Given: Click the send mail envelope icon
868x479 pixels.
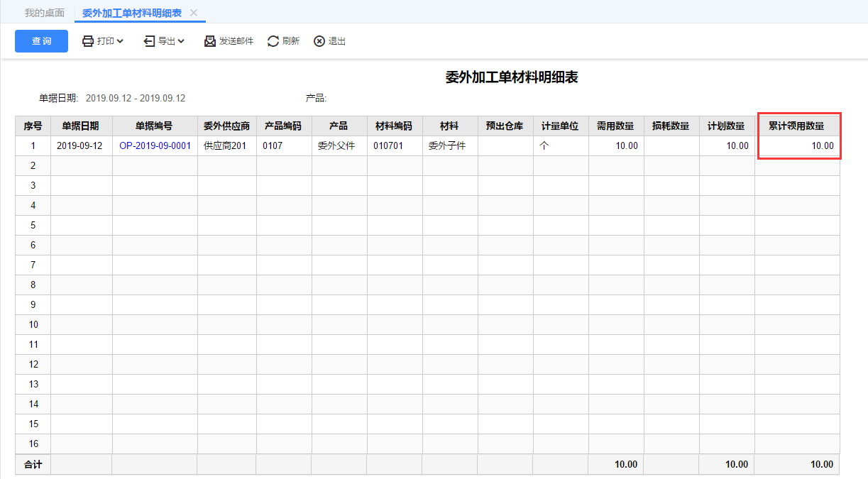Looking at the screenshot, I should coord(210,41).
